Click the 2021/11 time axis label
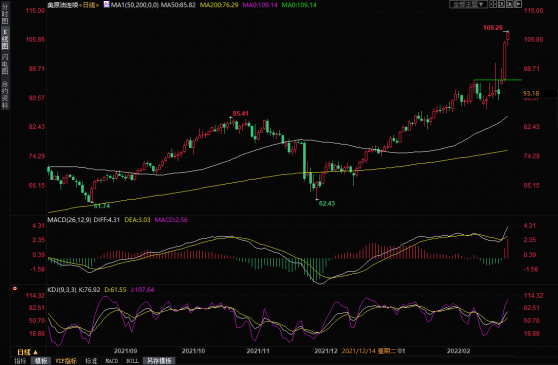The width and height of the screenshot is (558, 365). point(258,351)
